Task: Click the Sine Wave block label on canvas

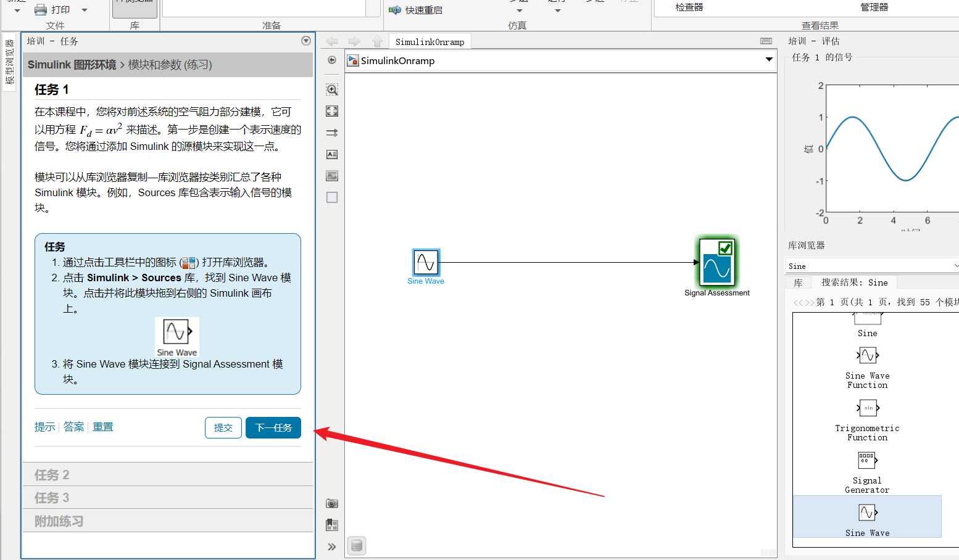Action: click(426, 281)
